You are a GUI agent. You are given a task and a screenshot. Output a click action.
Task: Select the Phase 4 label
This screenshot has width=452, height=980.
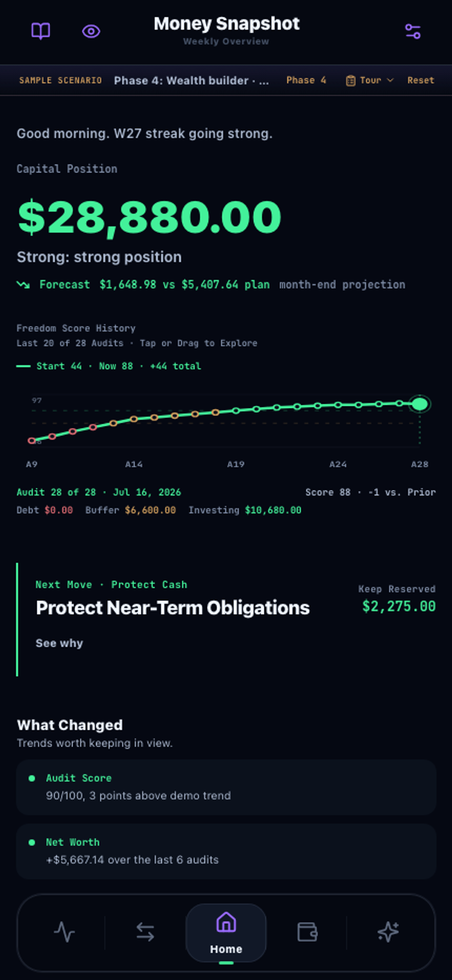click(x=306, y=80)
